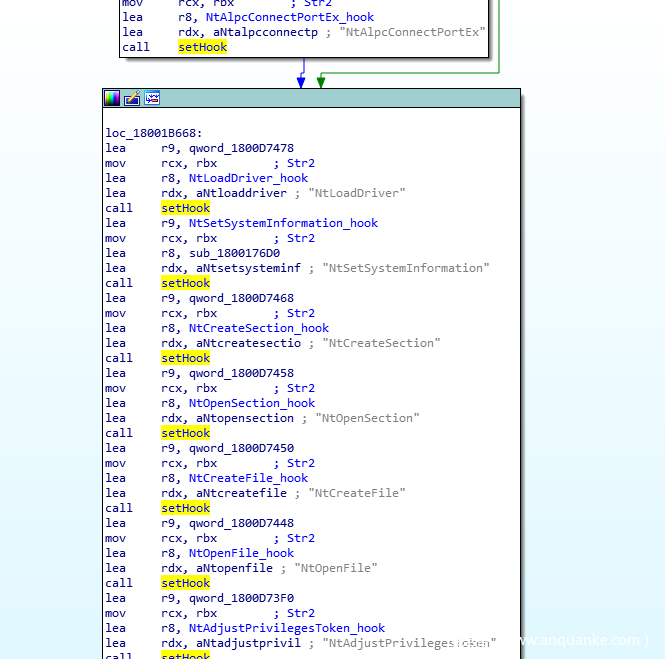Click the qword_1800D7468 operand
Image resolution: width=665 pixels, height=659 pixels.
(x=241, y=298)
